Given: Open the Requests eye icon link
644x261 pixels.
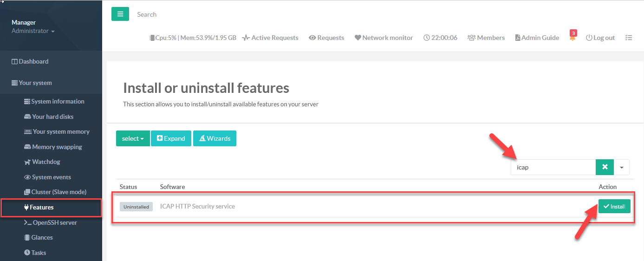Looking at the screenshot, I should 326,38.
